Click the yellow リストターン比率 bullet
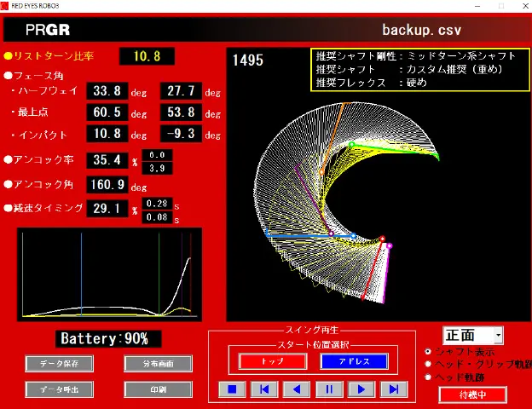Screen dimensions: 532x409 (9, 56)
